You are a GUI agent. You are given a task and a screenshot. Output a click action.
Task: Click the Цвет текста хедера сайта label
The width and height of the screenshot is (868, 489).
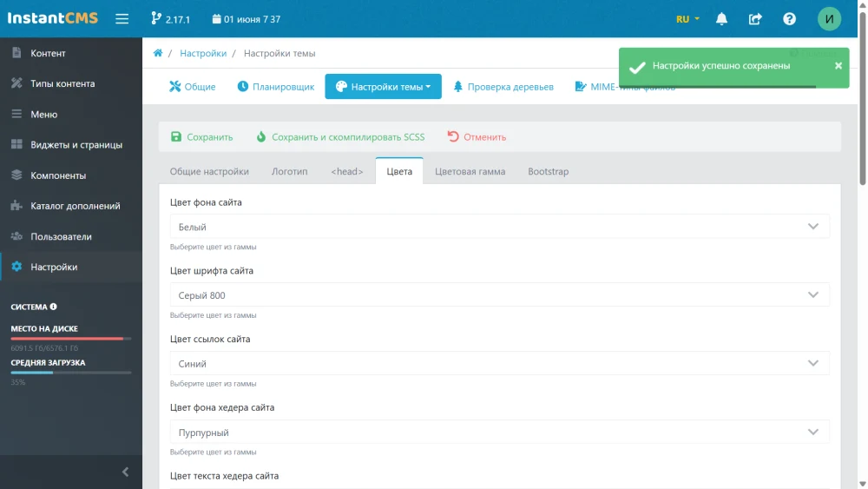(x=224, y=476)
